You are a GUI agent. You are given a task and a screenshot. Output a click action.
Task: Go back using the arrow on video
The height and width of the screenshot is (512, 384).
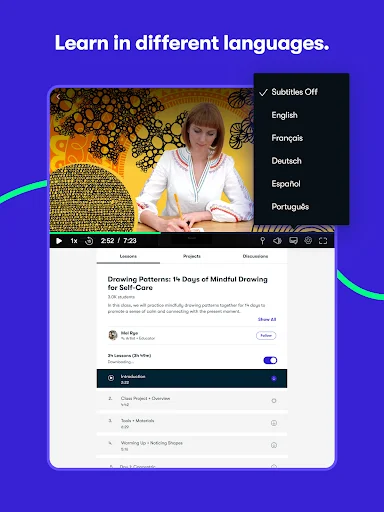(58, 97)
